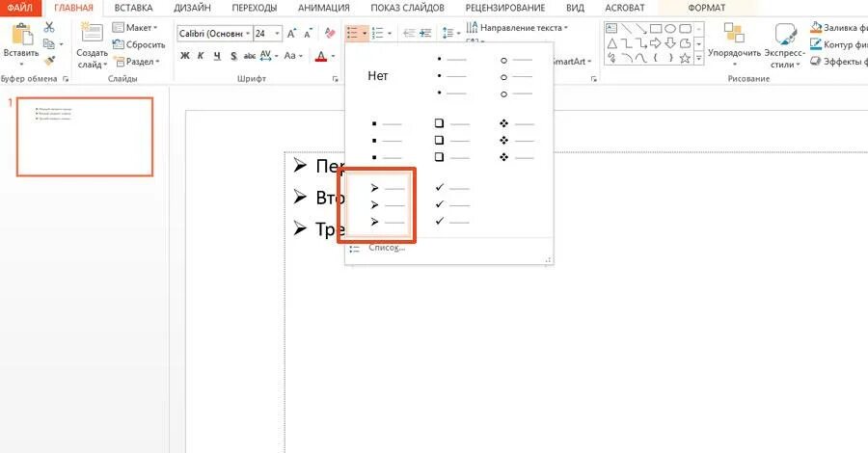Toggle text shadow S formatting
Viewport: 868px width, 453px height.
point(233,56)
